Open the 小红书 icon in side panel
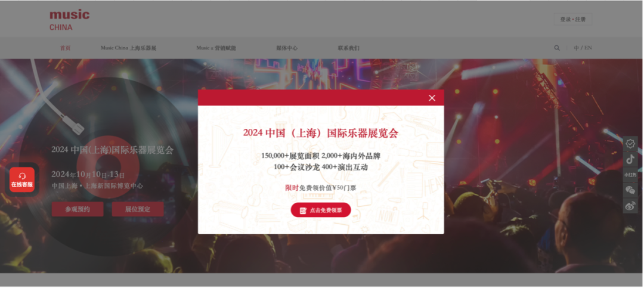Screen dimensions: 644x288 [x=630, y=175]
